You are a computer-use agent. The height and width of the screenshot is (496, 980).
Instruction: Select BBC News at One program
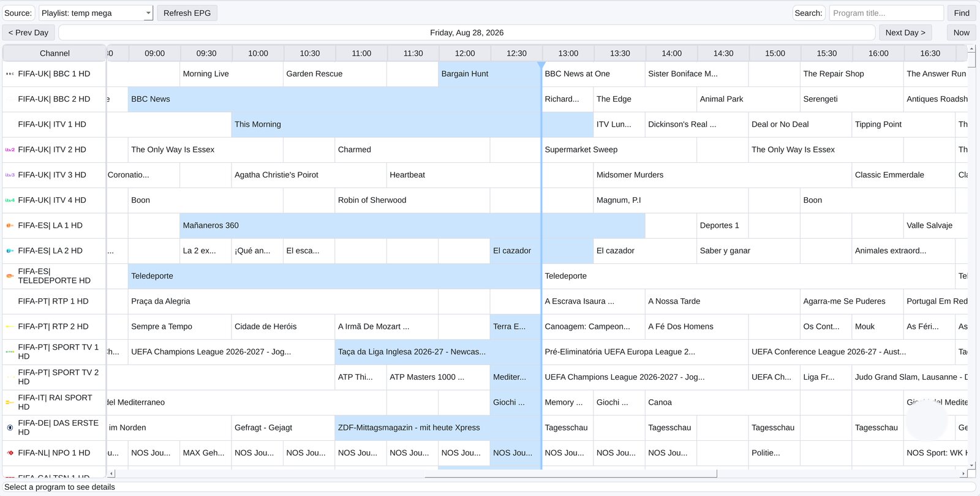coord(593,74)
